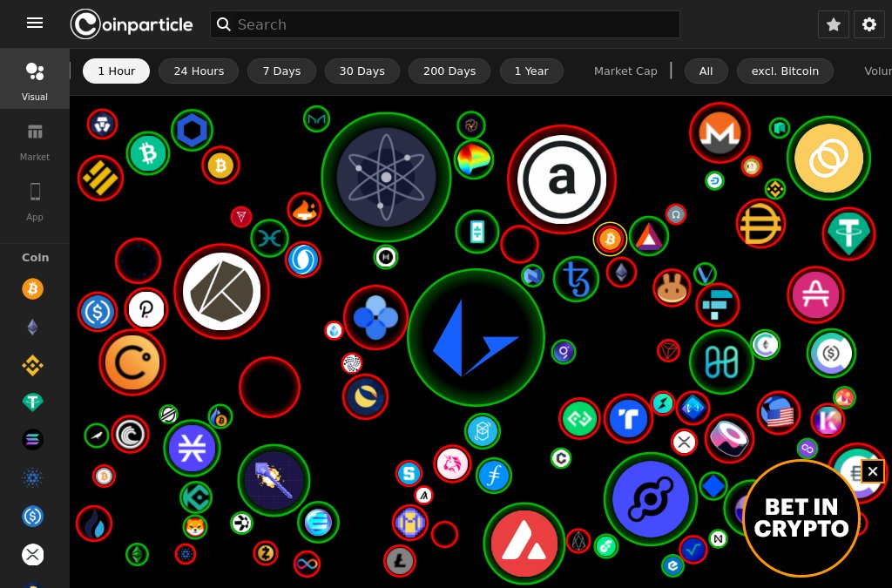The image size is (892, 588).
Task: Select Cardano in the Coin sidebar
Action: (x=33, y=478)
